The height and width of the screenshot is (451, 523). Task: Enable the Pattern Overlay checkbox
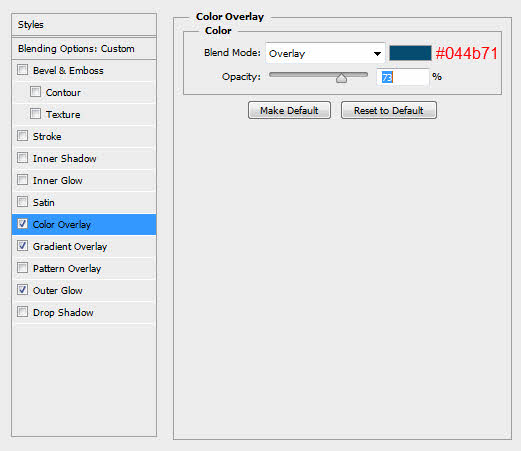pyautogui.click(x=22, y=268)
